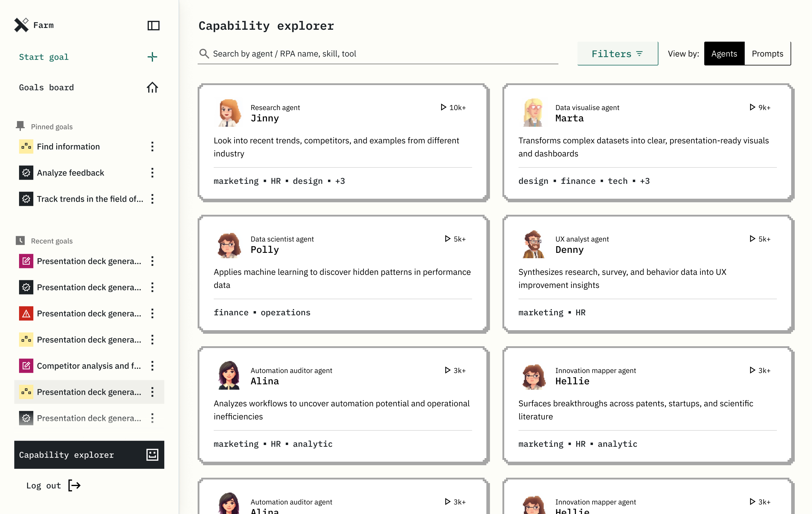
Task: Click Denny's avatar thumbnail
Action: tap(533, 244)
